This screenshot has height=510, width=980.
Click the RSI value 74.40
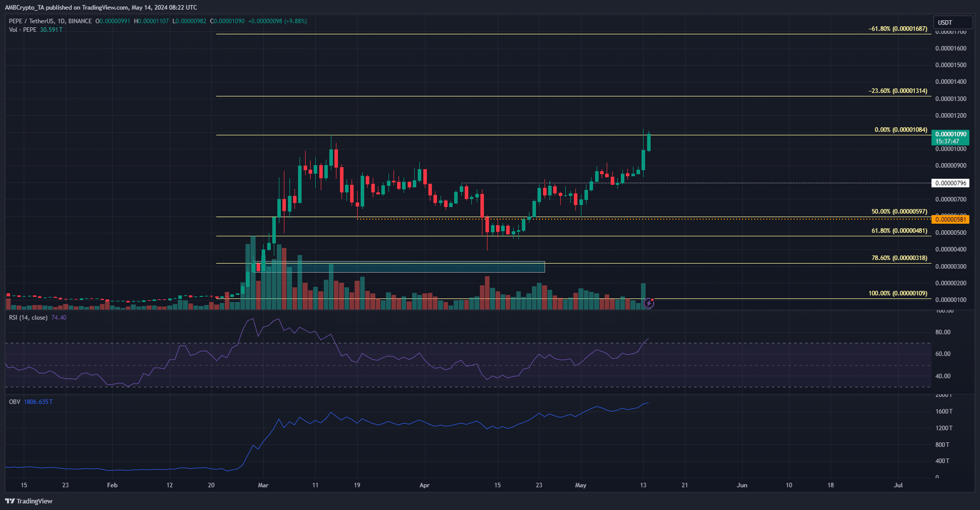59,318
